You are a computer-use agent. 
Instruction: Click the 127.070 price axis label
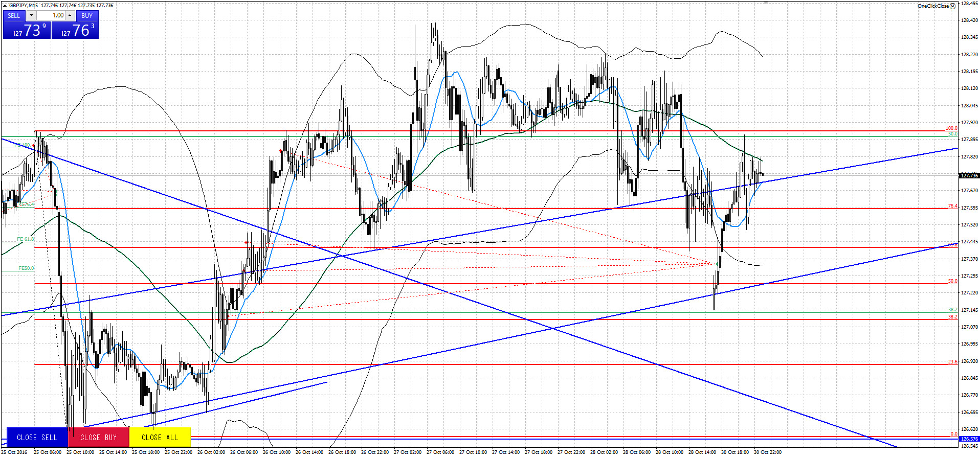(x=969, y=327)
